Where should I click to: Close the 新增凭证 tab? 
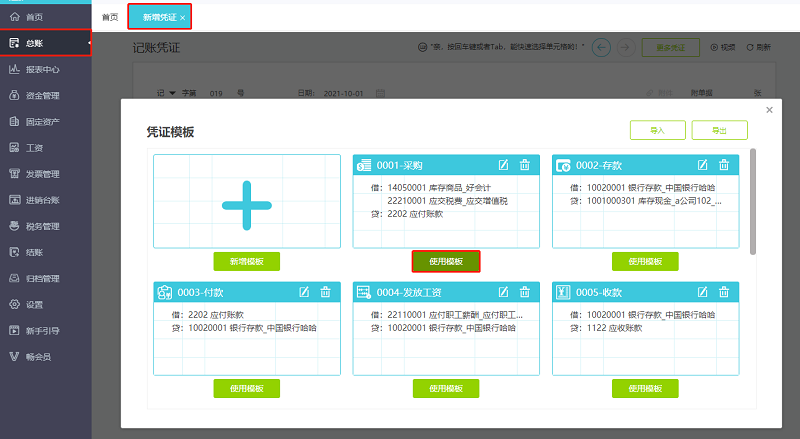click(182, 18)
